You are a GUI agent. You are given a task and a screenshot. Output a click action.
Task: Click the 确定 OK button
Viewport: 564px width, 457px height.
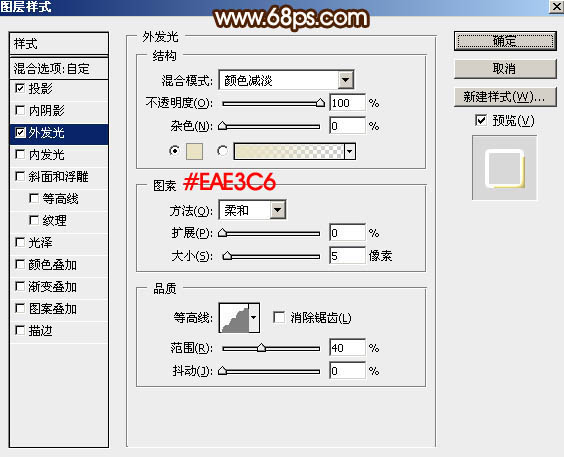coord(505,41)
